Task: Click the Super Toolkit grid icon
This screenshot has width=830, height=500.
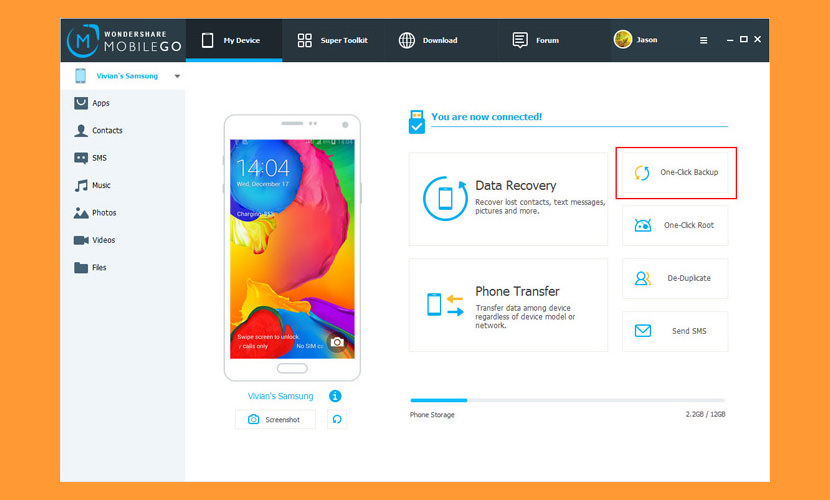Action: (304, 40)
